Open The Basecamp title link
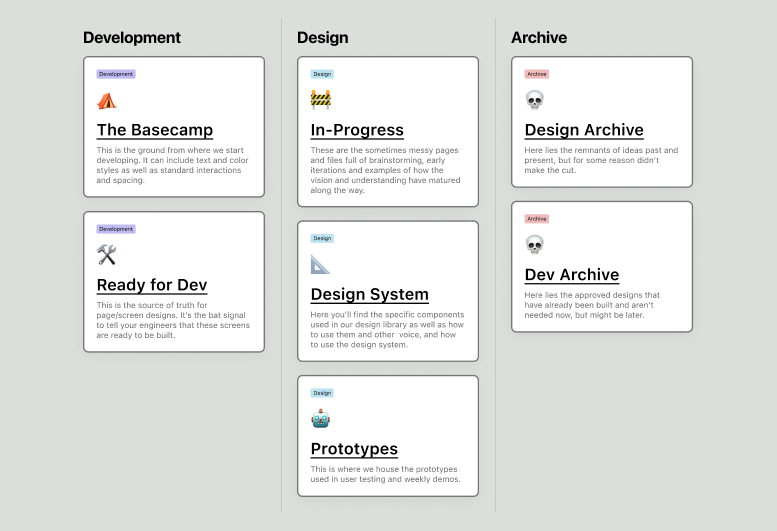 coord(154,130)
